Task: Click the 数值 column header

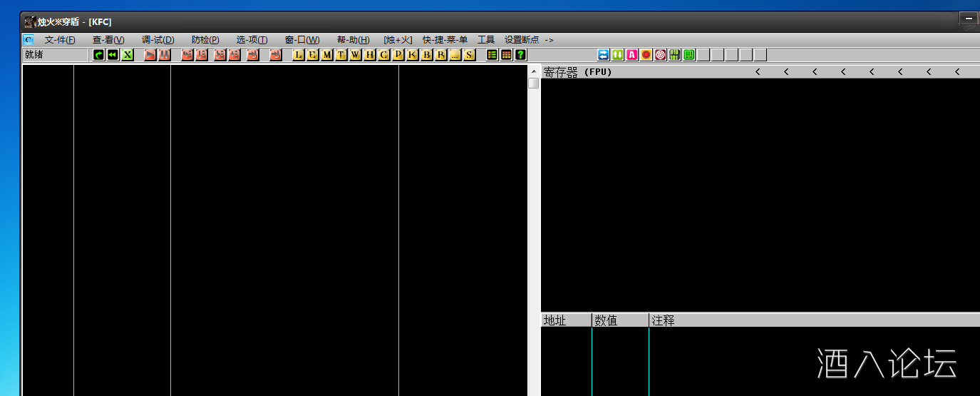Action: click(620, 320)
